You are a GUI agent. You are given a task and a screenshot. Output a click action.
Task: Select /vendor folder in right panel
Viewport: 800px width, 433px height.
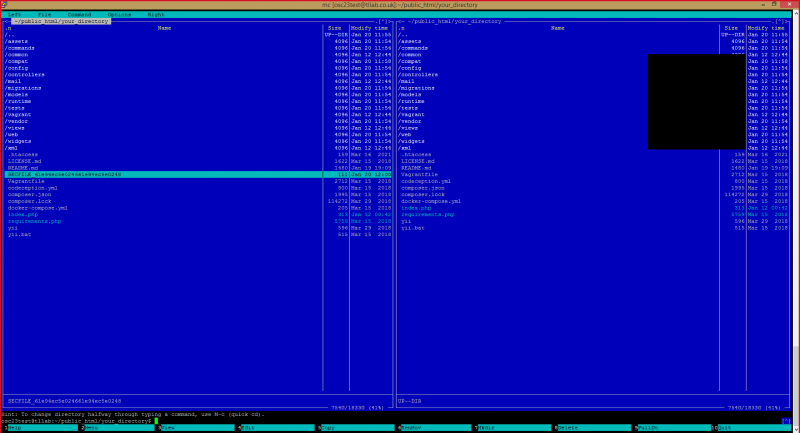click(410, 121)
